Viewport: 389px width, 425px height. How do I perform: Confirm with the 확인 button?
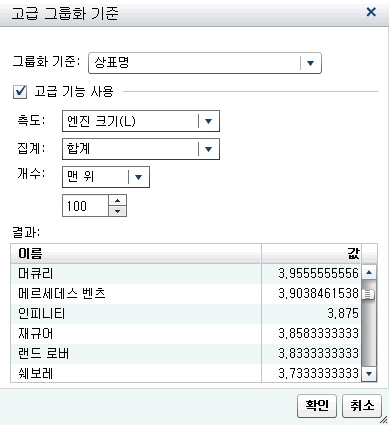pos(317,406)
